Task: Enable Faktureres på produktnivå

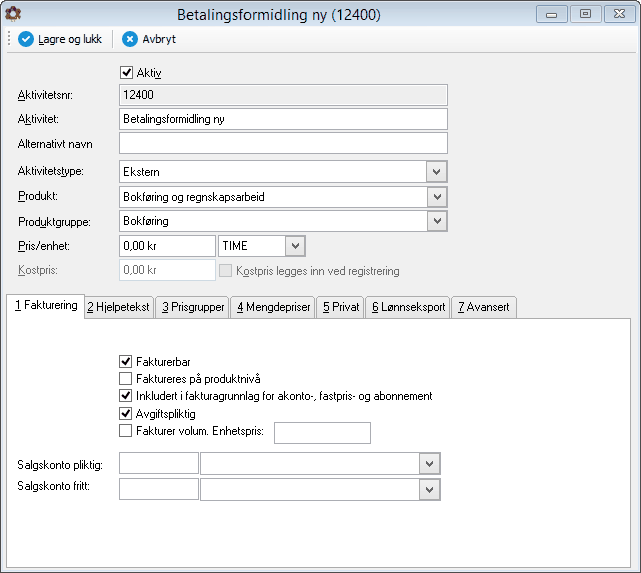Action: point(126,378)
